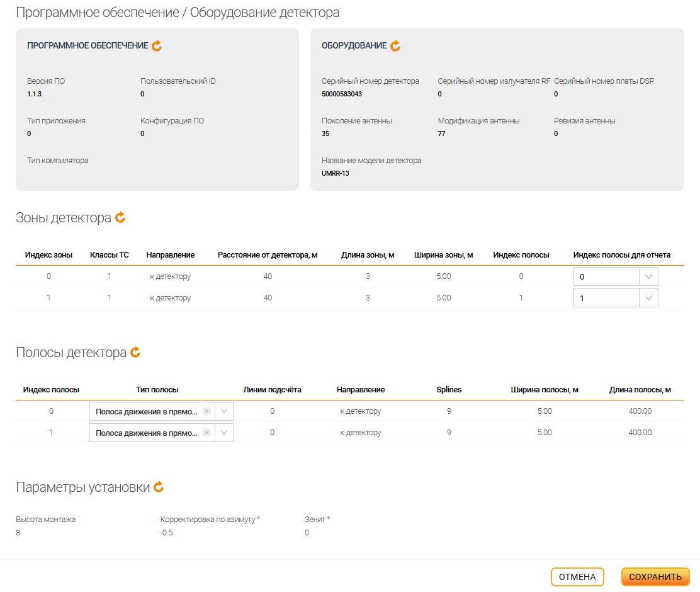Click the Серийный номер излучателя RF label
This screenshot has height=592, width=700.
point(494,81)
